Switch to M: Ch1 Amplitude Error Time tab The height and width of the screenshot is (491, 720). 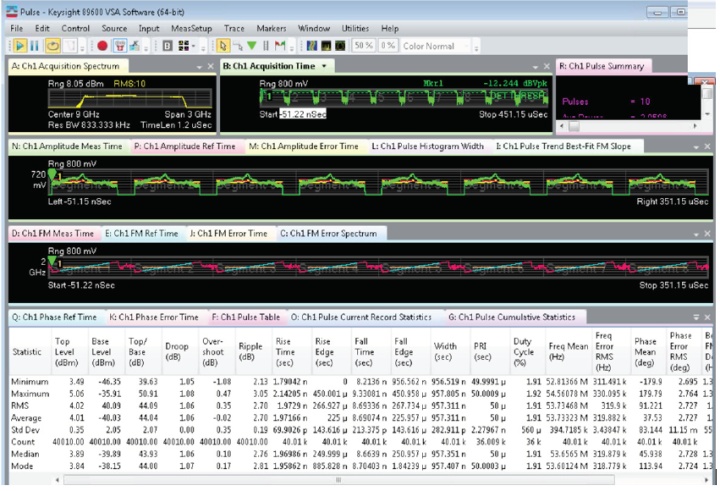[x=304, y=146]
